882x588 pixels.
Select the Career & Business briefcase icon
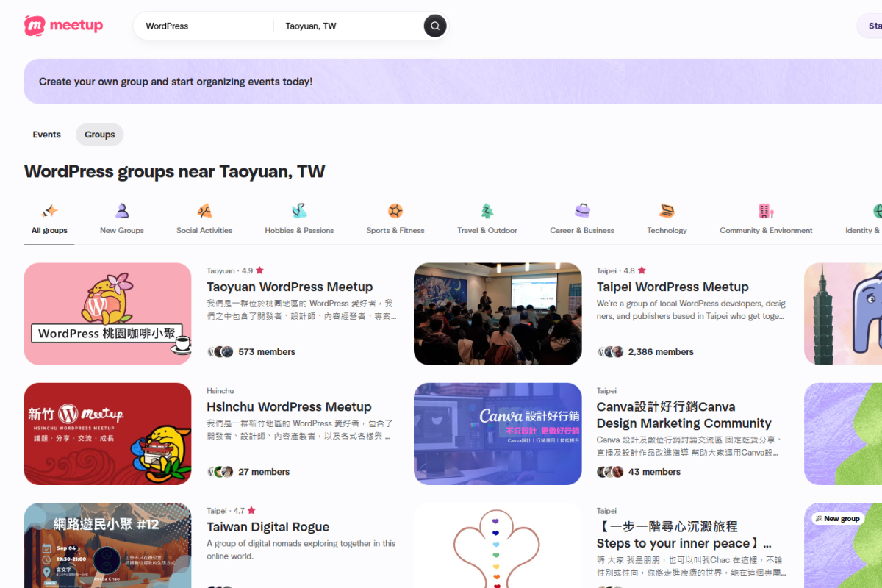pos(582,211)
